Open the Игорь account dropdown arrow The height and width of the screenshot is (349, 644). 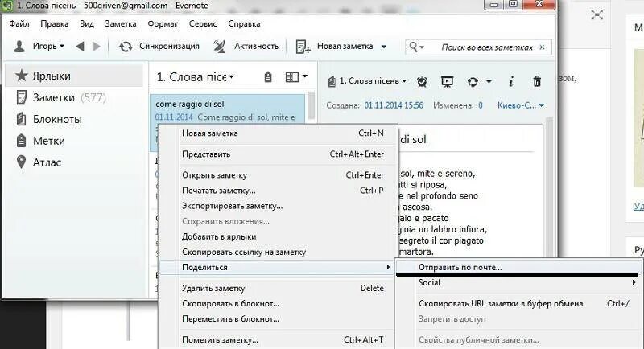(x=62, y=46)
